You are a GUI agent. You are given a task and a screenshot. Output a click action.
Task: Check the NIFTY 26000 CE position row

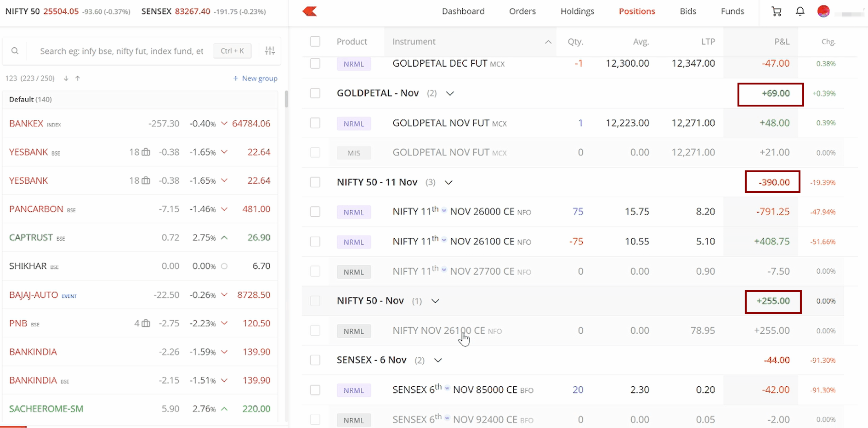315,212
